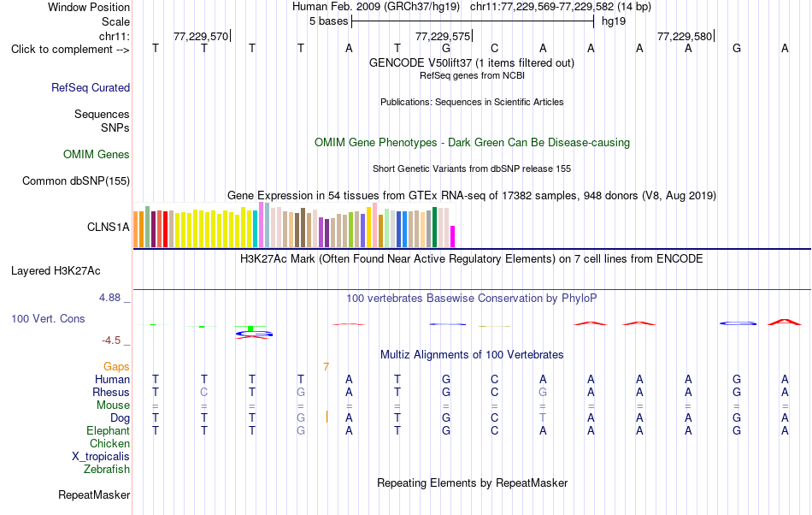Click the H3K27Ac Mark track title
The height and width of the screenshot is (515, 812).
[x=472, y=258]
